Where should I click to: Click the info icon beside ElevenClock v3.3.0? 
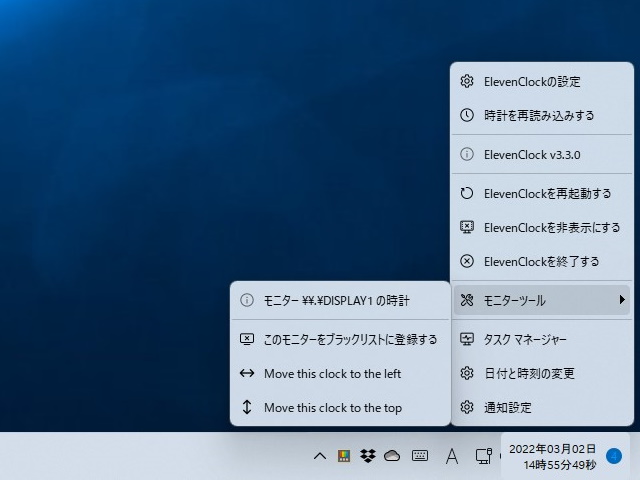[467, 154]
